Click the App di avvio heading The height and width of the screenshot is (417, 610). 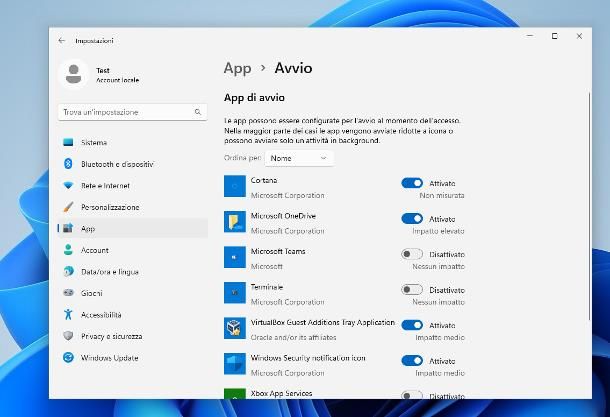coord(254,97)
